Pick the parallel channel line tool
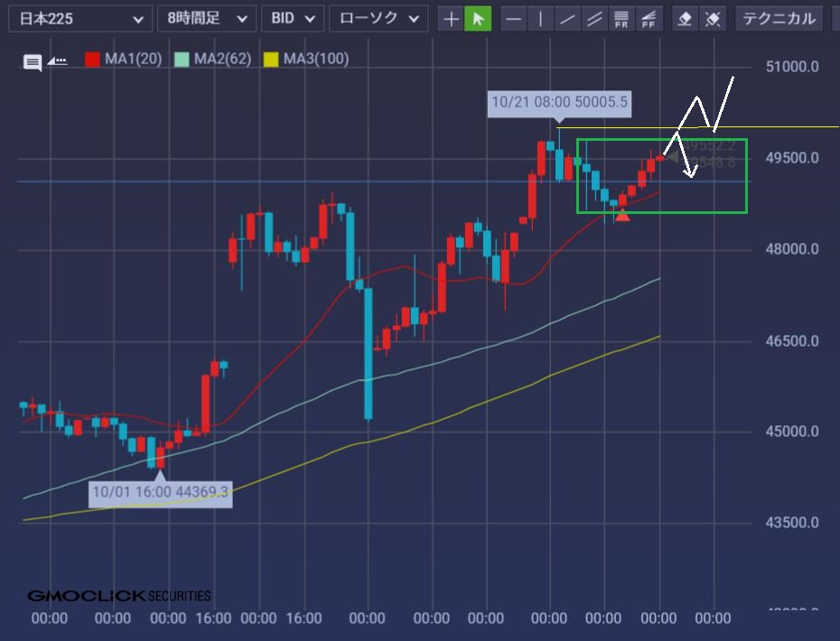 coord(594,18)
